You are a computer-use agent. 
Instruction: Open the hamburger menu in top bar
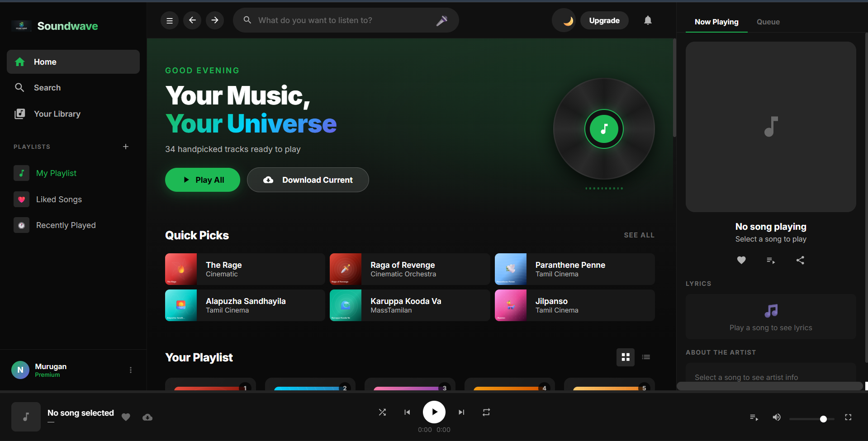click(170, 20)
